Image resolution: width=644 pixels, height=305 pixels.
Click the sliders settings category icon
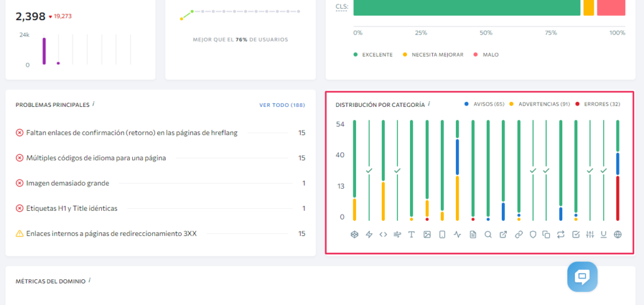click(590, 235)
